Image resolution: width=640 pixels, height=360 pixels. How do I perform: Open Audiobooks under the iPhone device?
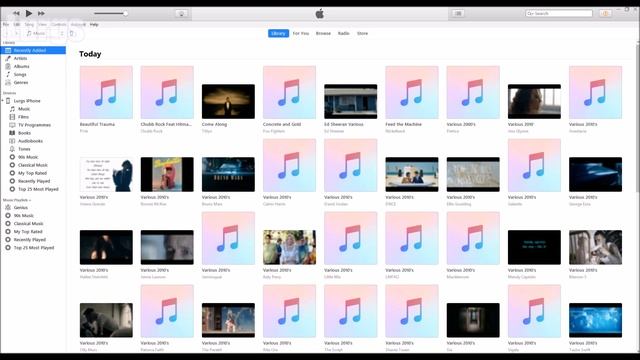[33, 141]
